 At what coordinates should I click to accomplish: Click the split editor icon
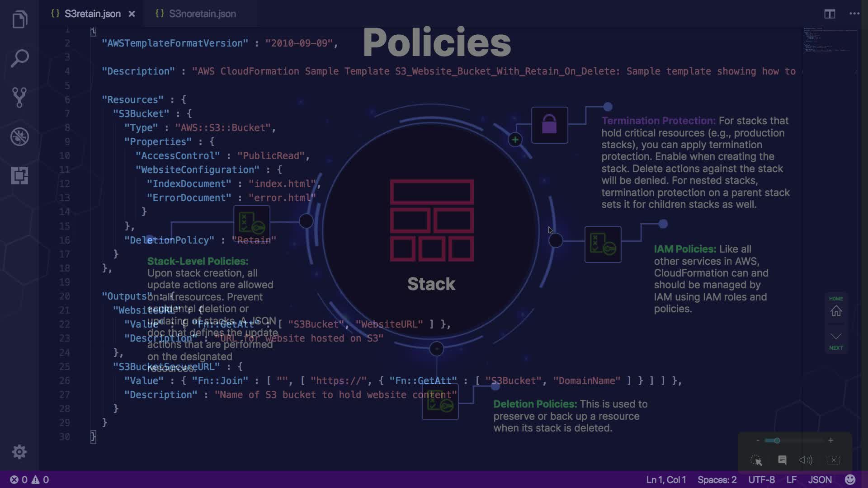829,14
